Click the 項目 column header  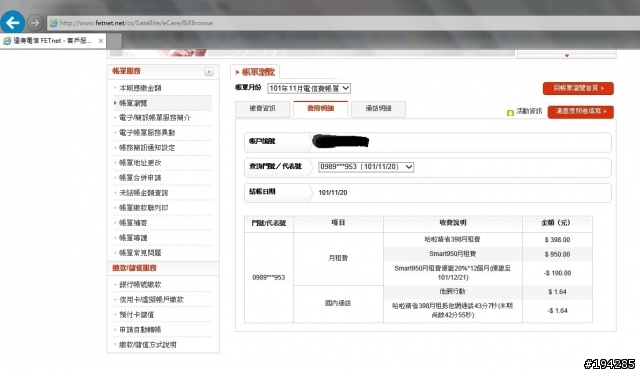coord(338,223)
